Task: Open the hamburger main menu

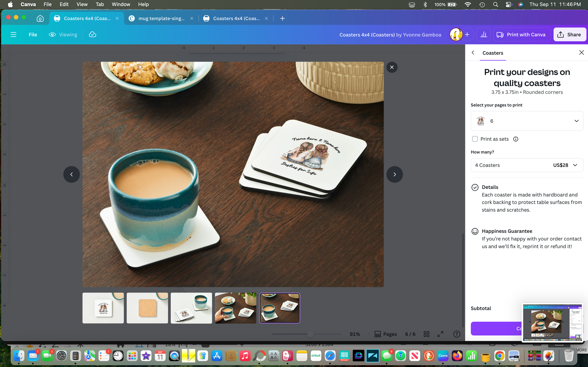Action: [x=13, y=34]
